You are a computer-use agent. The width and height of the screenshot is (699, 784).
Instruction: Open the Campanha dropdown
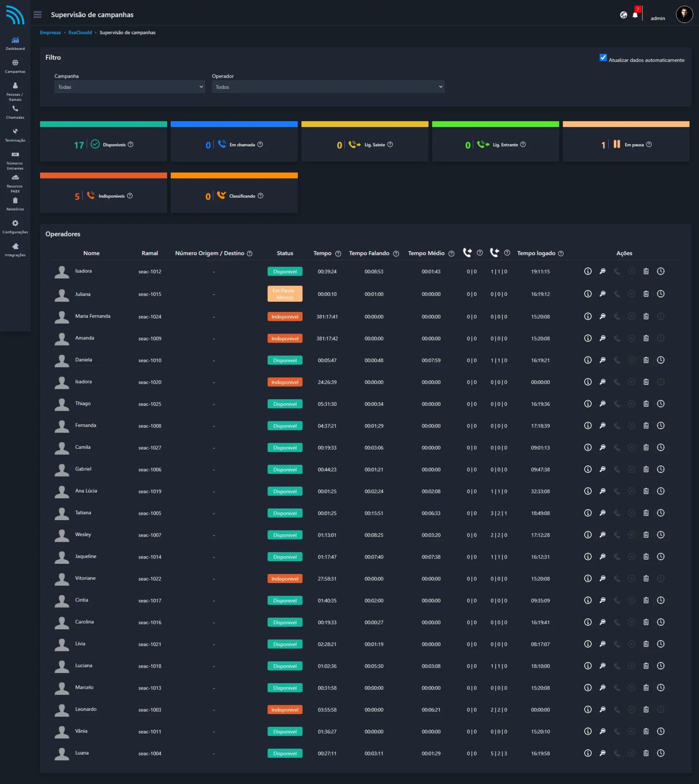point(130,87)
